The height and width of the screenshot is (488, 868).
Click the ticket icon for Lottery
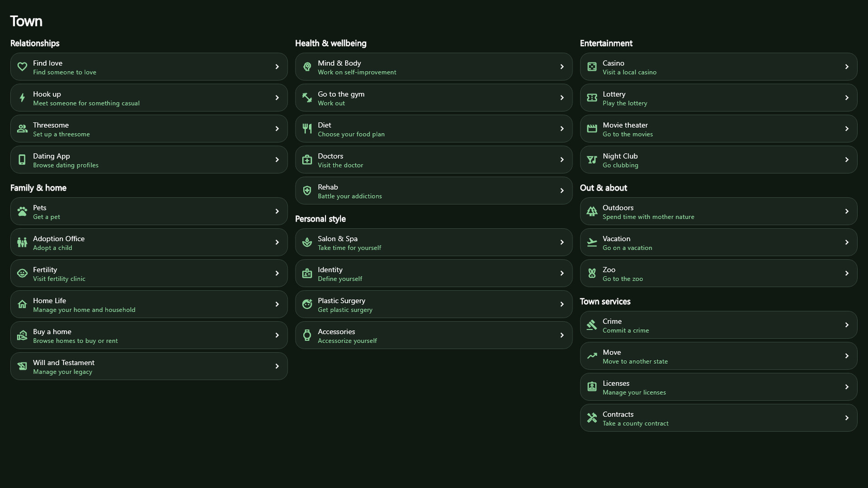pos(592,98)
